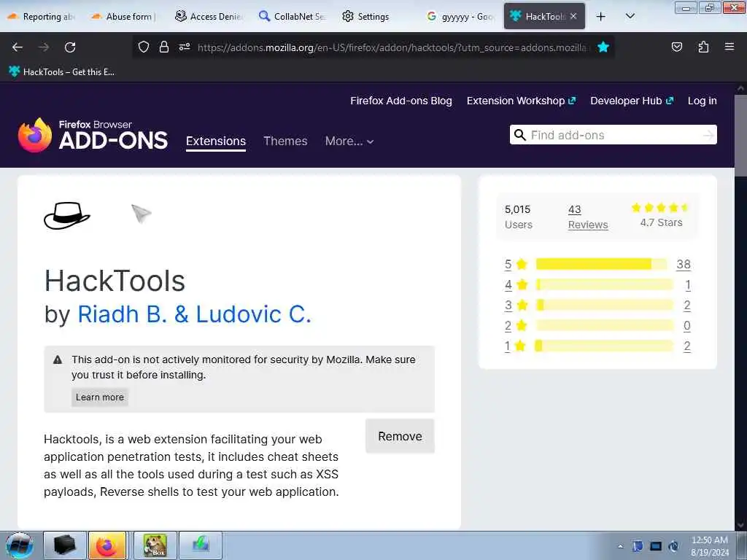Image resolution: width=747 pixels, height=560 pixels.
Task: Open the tracking protection shield icon
Action: (144, 47)
